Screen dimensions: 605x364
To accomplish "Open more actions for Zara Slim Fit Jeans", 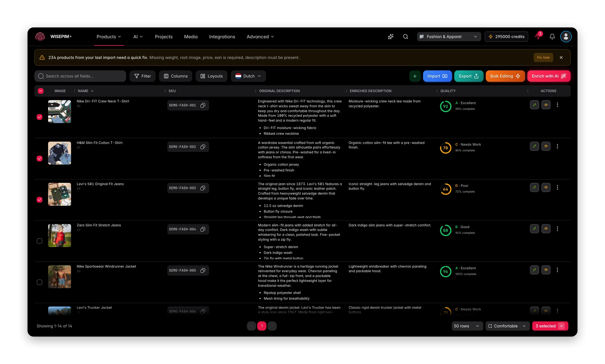I will 557,229.
